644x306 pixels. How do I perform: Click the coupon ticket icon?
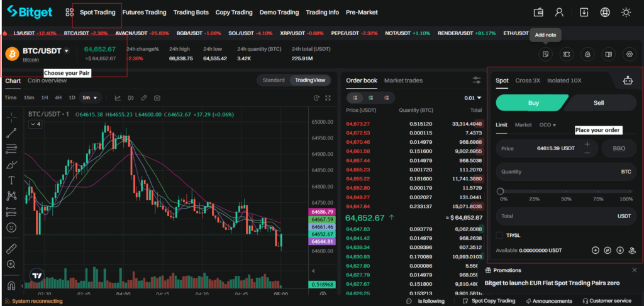coord(567,54)
